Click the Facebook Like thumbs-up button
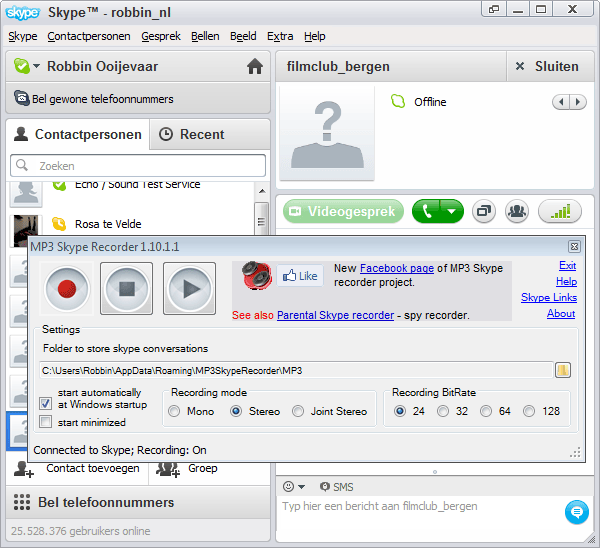This screenshot has width=600, height=548. (x=300, y=276)
